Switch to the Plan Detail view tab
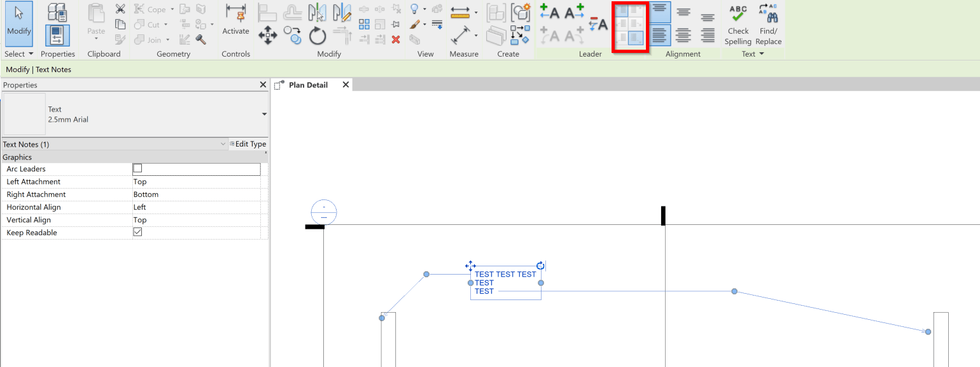The width and height of the screenshot is (980, 367). click(x=310, y=84)
